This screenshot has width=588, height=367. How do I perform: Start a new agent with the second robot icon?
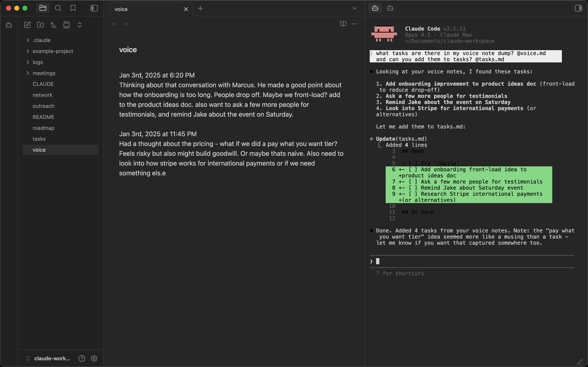point(390,8)
